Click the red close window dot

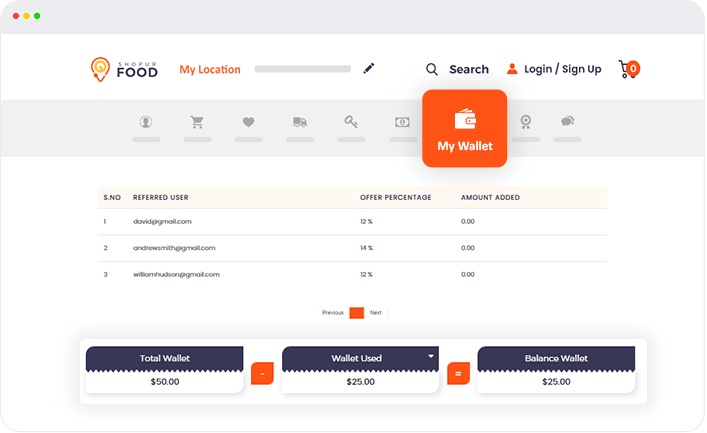click(16, 16)
